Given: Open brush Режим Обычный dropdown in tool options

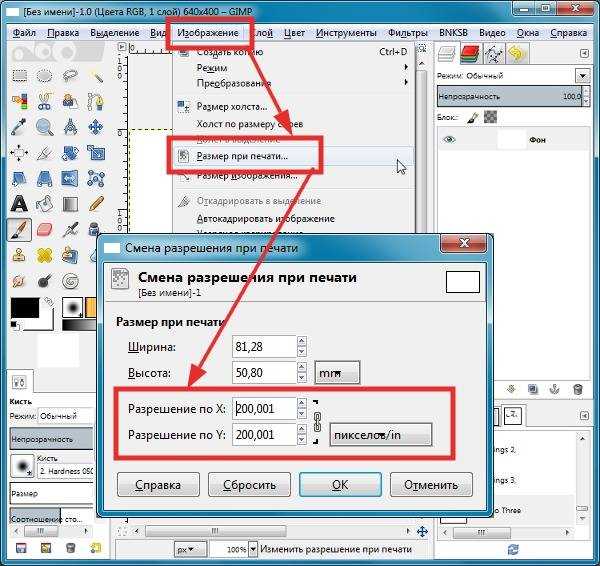Looking at the screenshot, I should coord(65,416).
